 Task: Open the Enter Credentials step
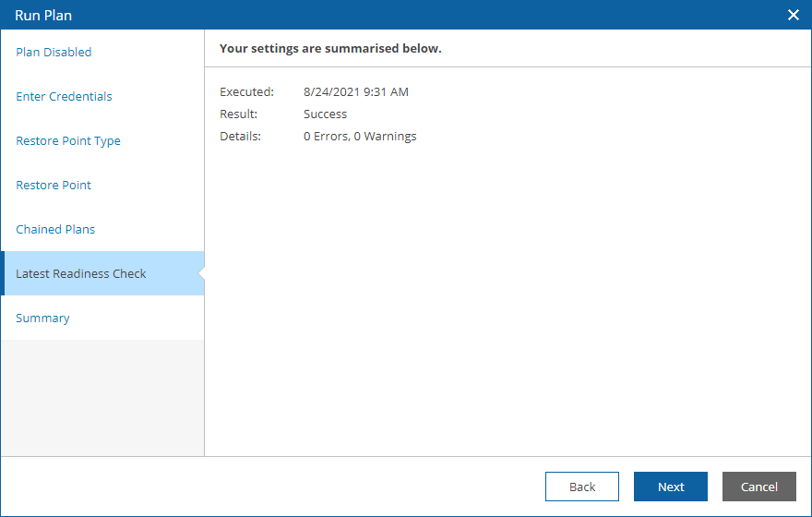pyautogui.click(x=64, y=96)
